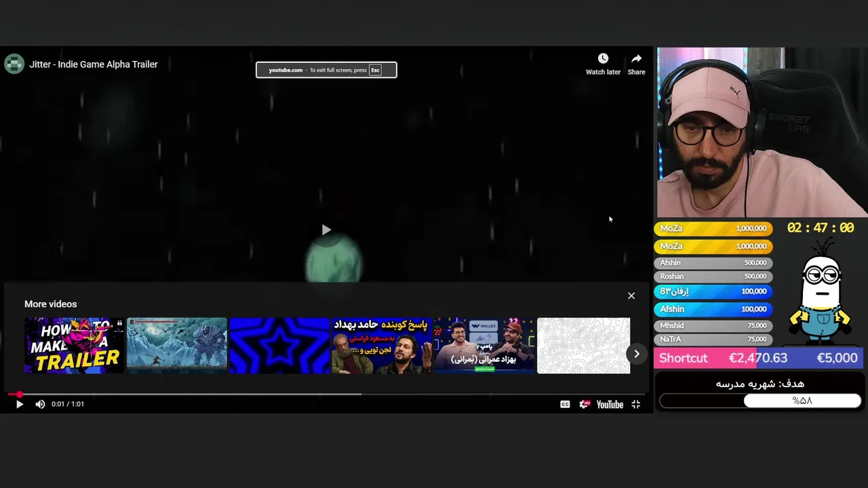Click the 'More videos' heading

click(51, 304)
